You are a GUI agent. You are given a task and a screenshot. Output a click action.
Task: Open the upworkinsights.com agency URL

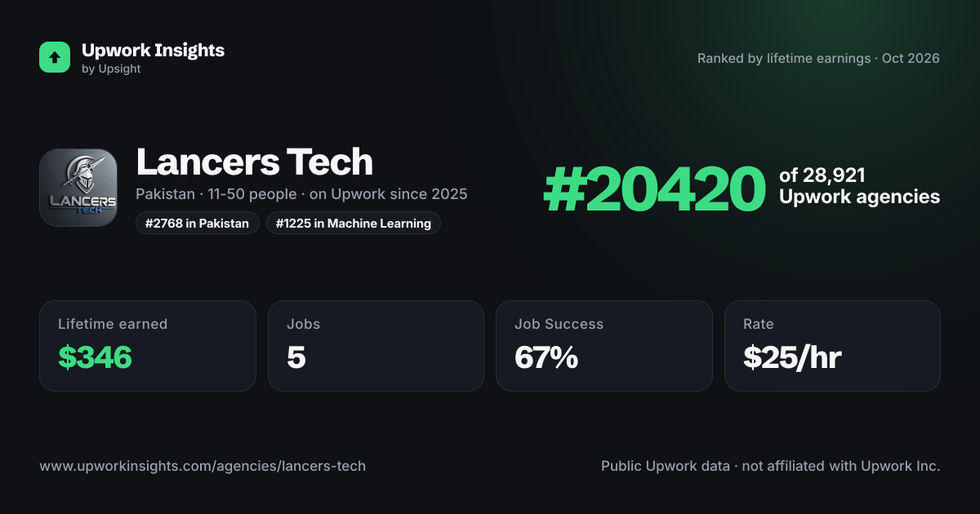(x=203, y=467)
